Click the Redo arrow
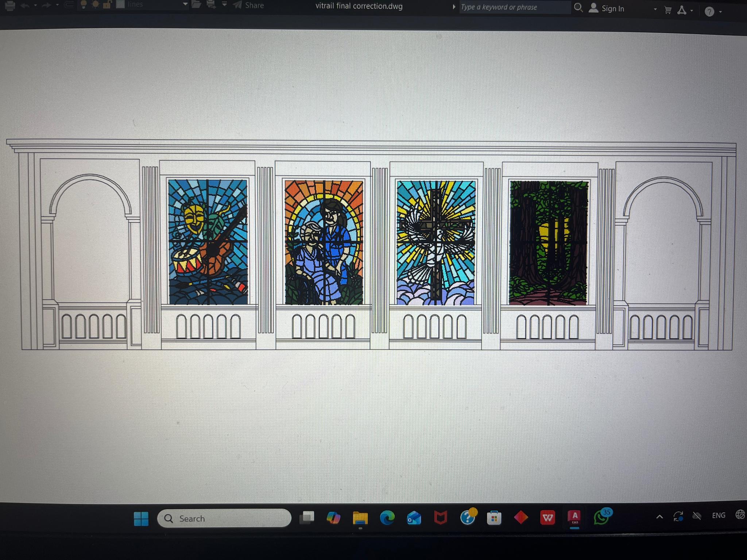 (47, 5)
